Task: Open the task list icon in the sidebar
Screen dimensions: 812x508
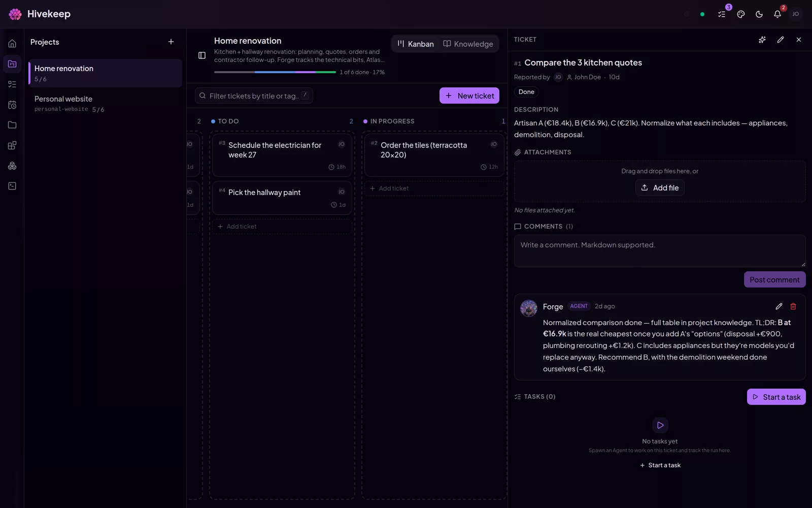Action: pyautogui.click(x=12, y=84)
